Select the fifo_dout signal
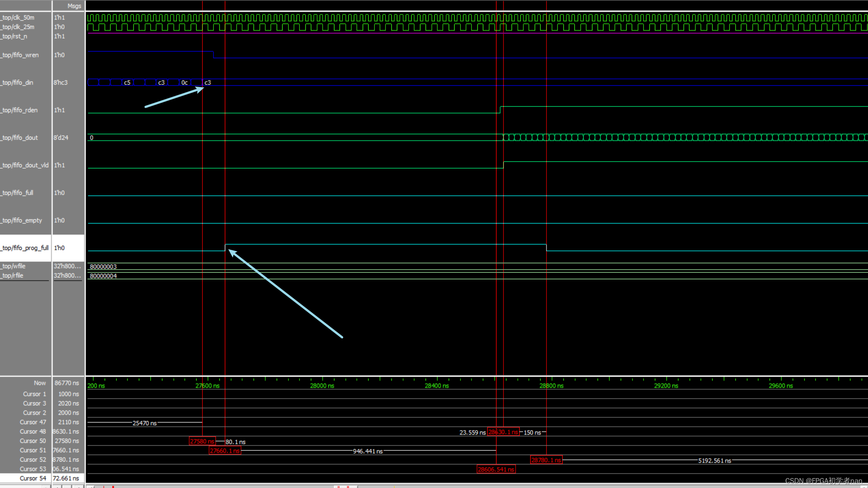Viewport: 868px width, 488px height. point(19,137)
